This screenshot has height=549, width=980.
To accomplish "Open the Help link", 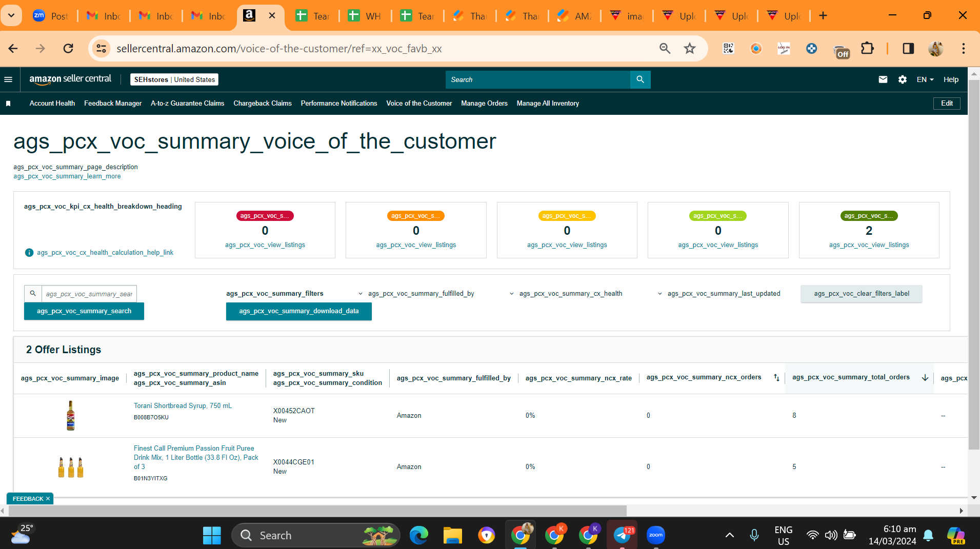I will [951, 79].
